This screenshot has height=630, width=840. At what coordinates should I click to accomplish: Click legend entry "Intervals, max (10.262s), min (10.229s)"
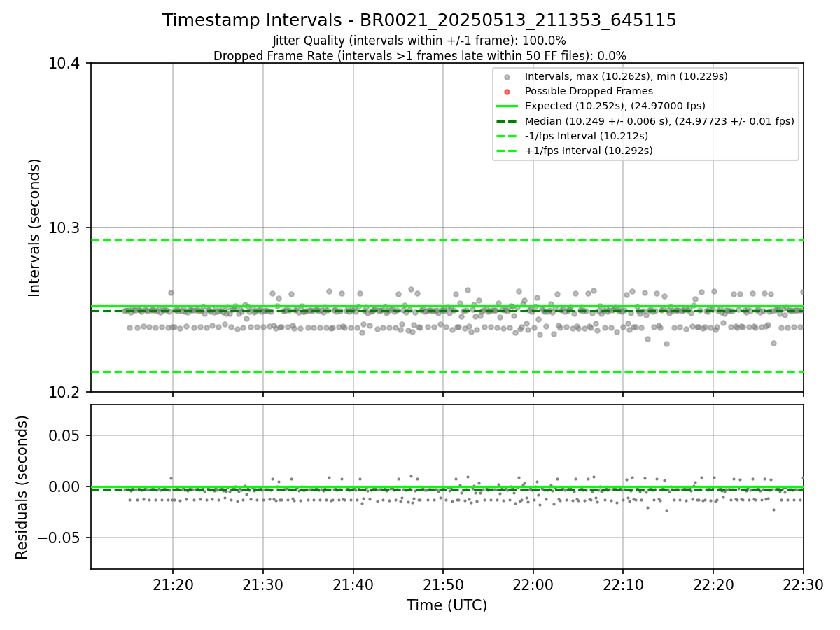coord(626,76)
